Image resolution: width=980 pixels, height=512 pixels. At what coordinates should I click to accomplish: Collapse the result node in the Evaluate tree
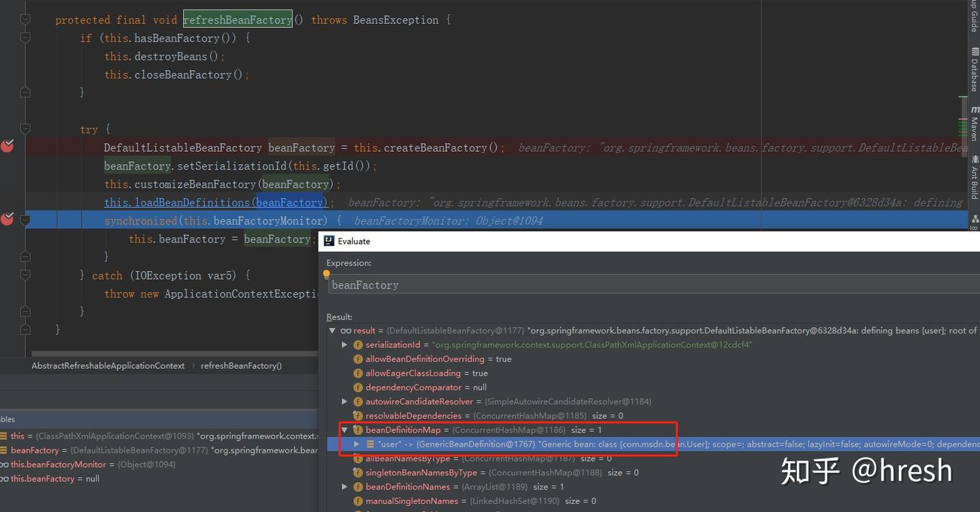(331, 330)
